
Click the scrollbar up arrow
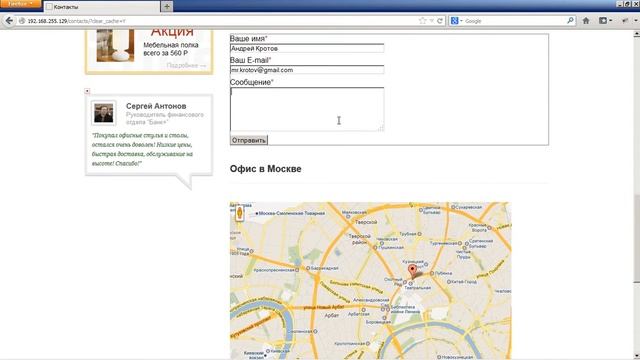[x=636, y=35]
